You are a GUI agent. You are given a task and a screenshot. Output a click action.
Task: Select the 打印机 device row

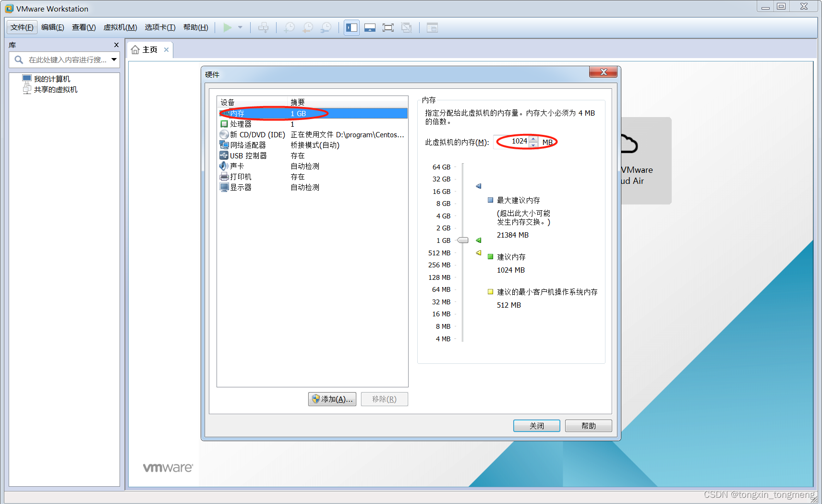pos(313,177)
